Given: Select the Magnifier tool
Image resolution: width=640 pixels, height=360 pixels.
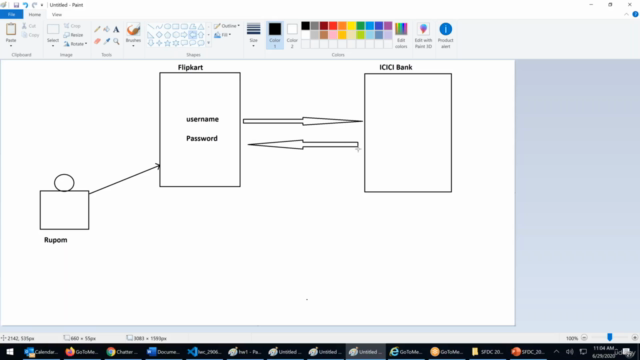Looking at the screenshot, I should tap(116, 41).
